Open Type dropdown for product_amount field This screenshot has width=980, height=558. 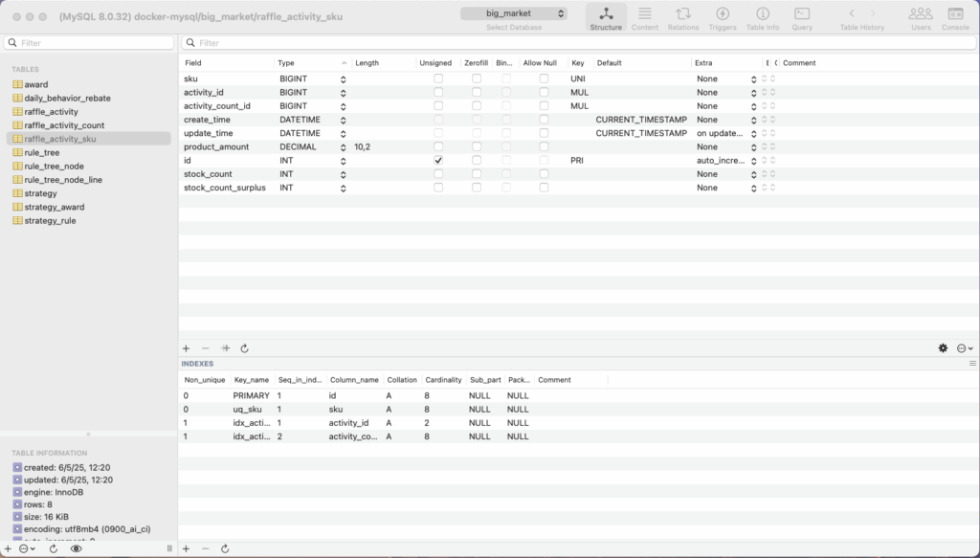tap(343, 147)
